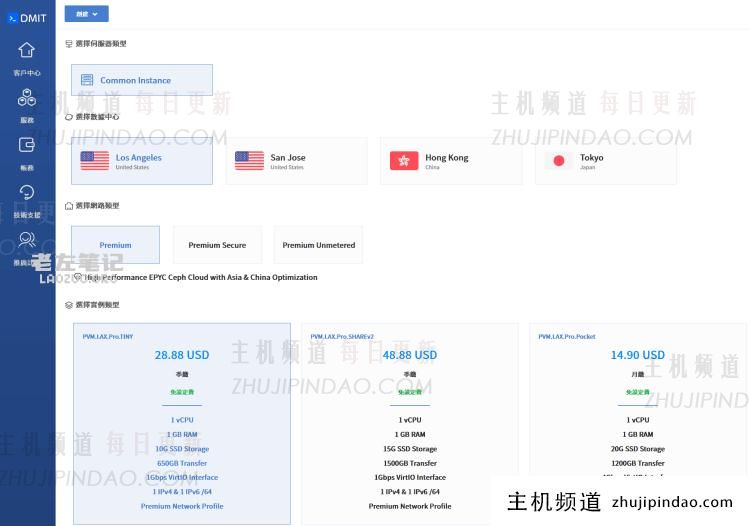750x526 pixels.
Task: Click the Common Instance server icon
Action: (x=87, y=79)
